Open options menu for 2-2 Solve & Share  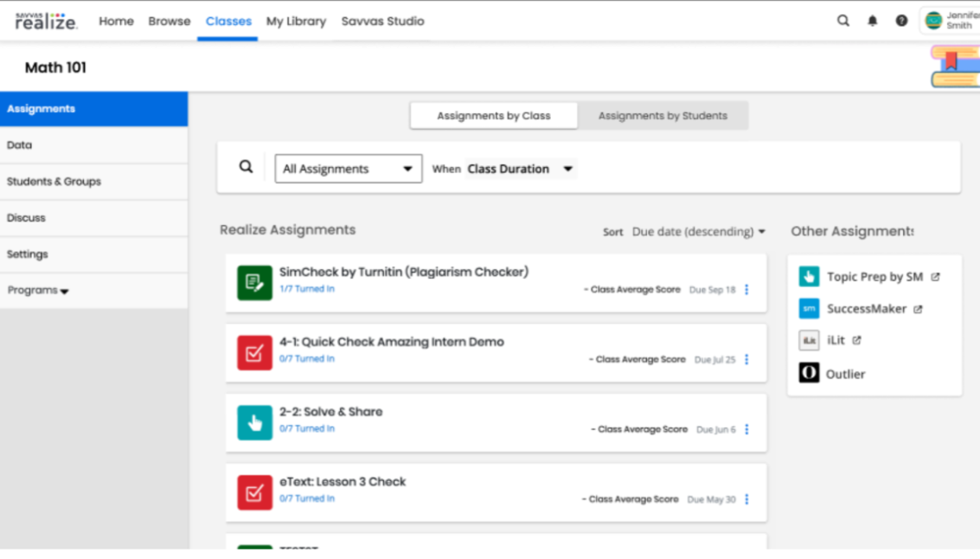tap(746, 429)
